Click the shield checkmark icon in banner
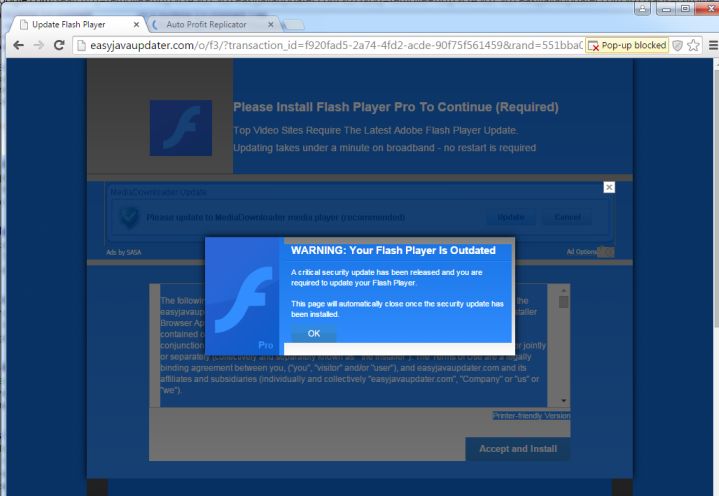 click(x=130, y=217)
